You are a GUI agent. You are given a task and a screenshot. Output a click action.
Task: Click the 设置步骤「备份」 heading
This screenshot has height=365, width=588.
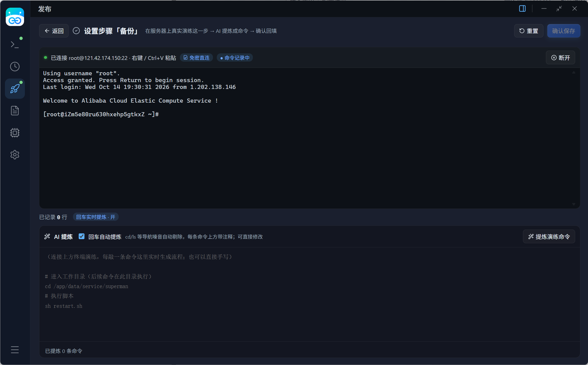pos(111,31)
